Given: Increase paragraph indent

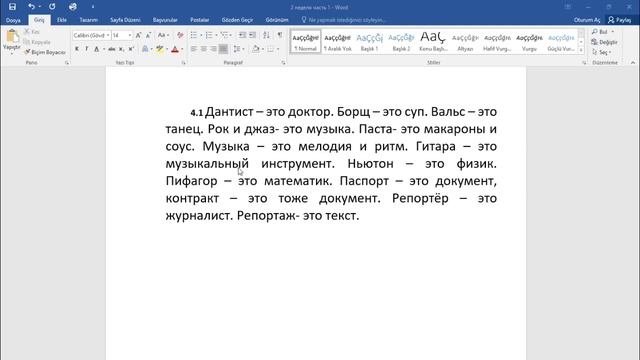Looking at the screenshot, I should click(253, 36).
